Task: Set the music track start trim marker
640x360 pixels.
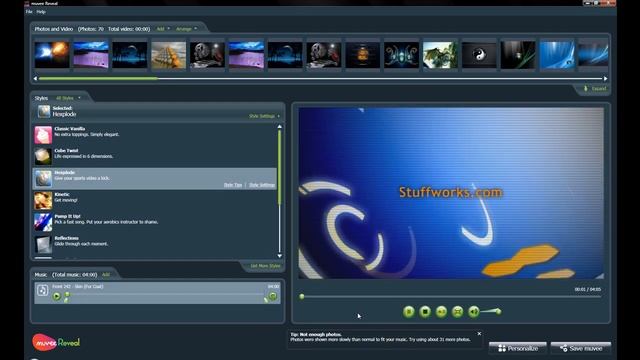Action: [67, 300]
